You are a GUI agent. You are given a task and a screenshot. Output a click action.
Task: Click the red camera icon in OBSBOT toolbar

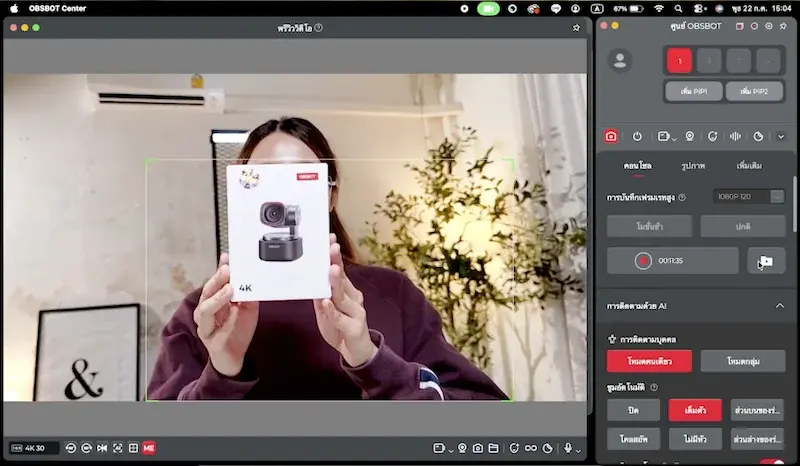pyautogui.click(x=611, y=136)
